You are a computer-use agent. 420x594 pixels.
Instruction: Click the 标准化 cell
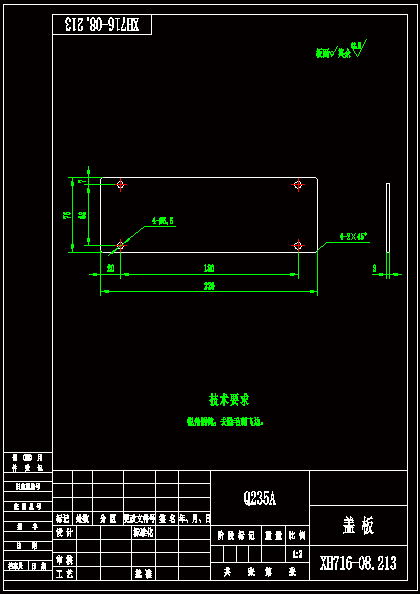point(144,533)
